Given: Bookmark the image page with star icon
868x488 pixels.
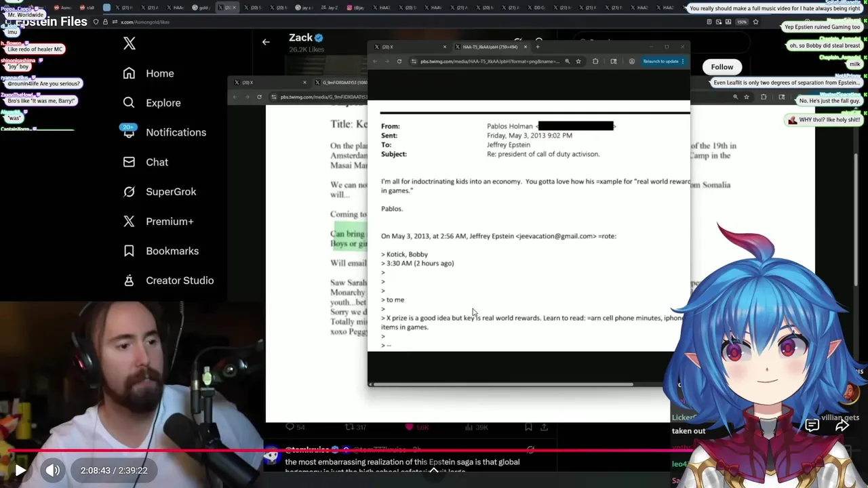Looking at the screenshot, I should pyautogui.click(x=578, y=61).
